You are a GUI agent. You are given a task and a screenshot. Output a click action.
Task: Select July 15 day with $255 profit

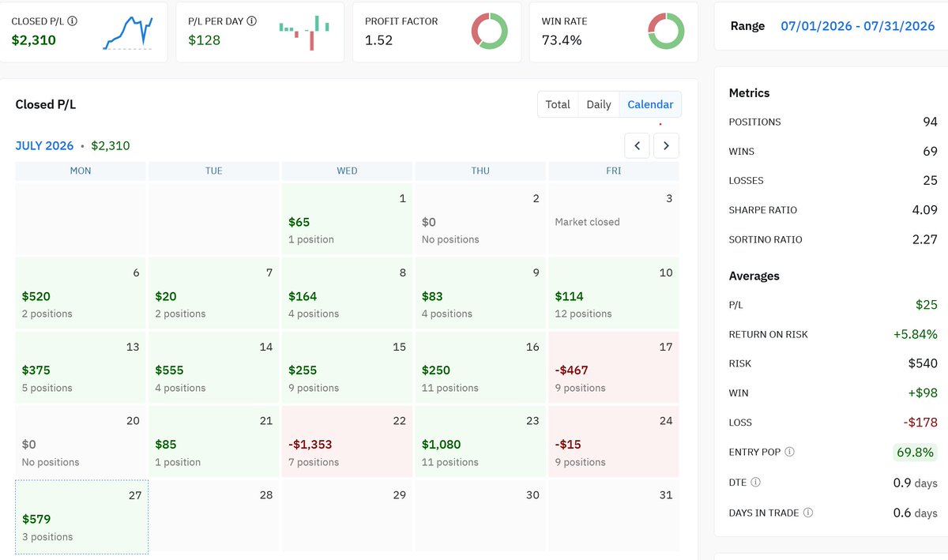[x=347, y=367]
